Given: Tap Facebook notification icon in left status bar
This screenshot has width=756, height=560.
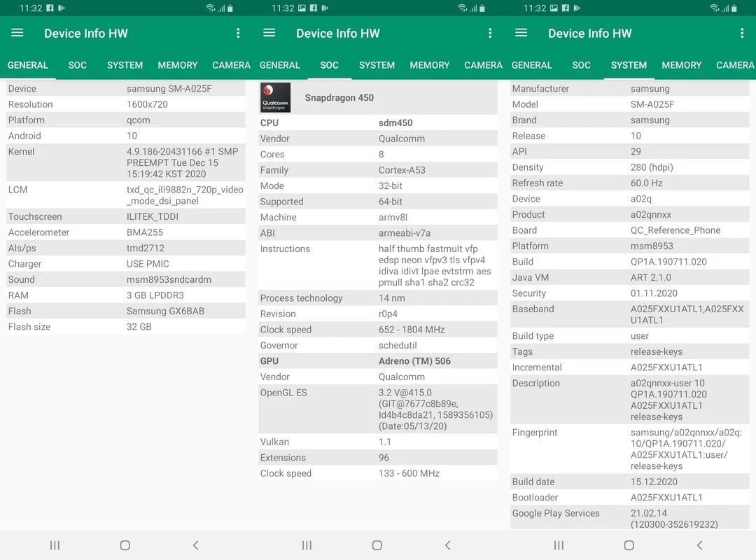Looking at the screenshot, I should coord(50,8).
